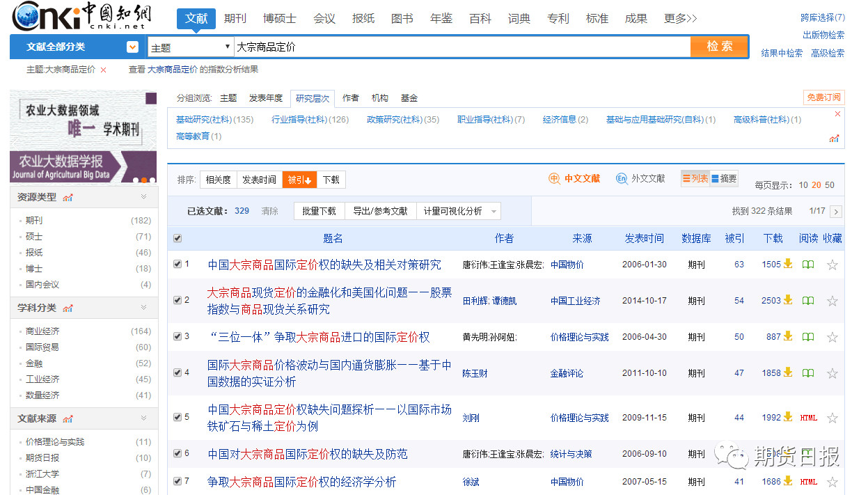This screenshot has width=868, height=495.
Task: Click the 批量下载 button
Action: (319, 211)
